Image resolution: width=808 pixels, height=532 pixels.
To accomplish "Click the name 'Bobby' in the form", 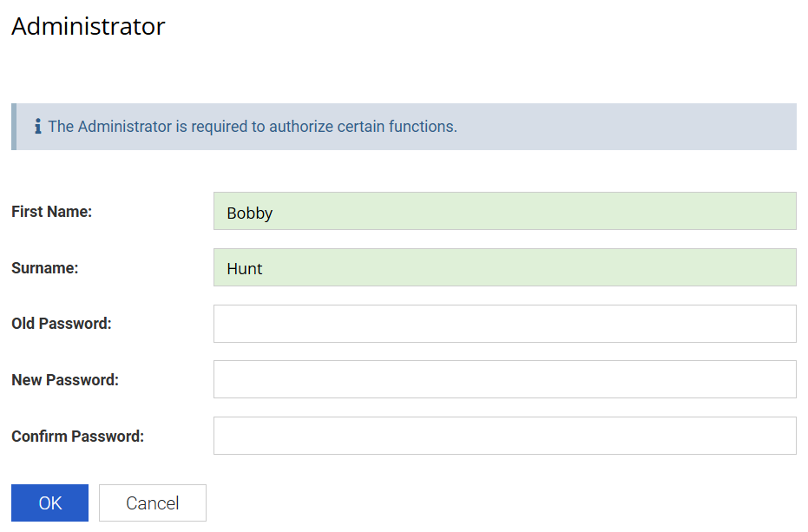I will click(x=250, y=213).
